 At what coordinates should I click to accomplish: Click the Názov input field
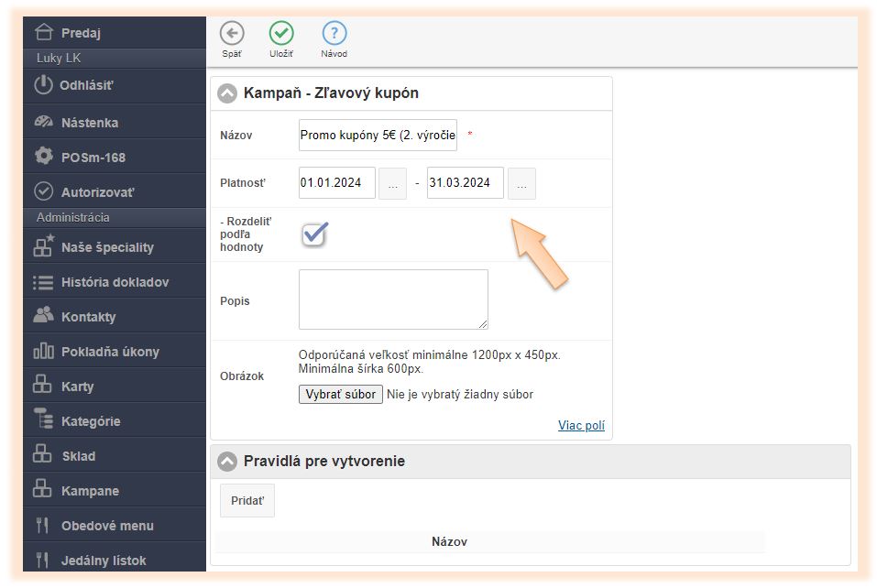click(378, 135)
